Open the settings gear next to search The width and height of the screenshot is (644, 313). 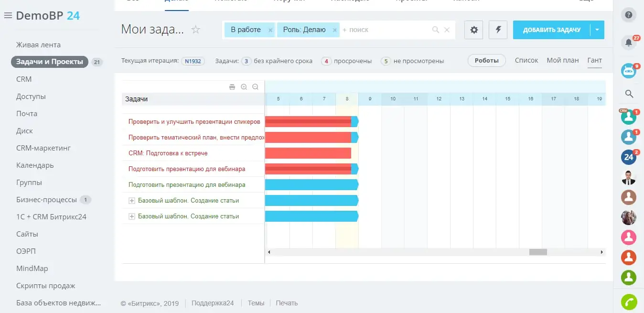[x=474, y=30]
